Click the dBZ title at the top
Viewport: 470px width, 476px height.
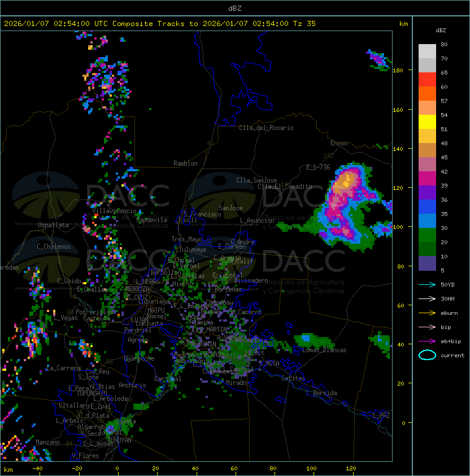point(235,8)
